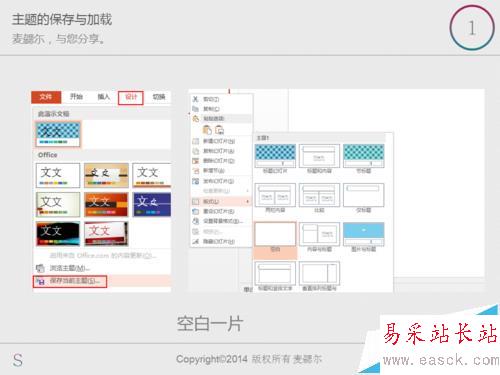The height and width of the screenshot is (375, 500).
Task: Open the 文件 (File) ribbon tab
Action: [x=46, y=97]
